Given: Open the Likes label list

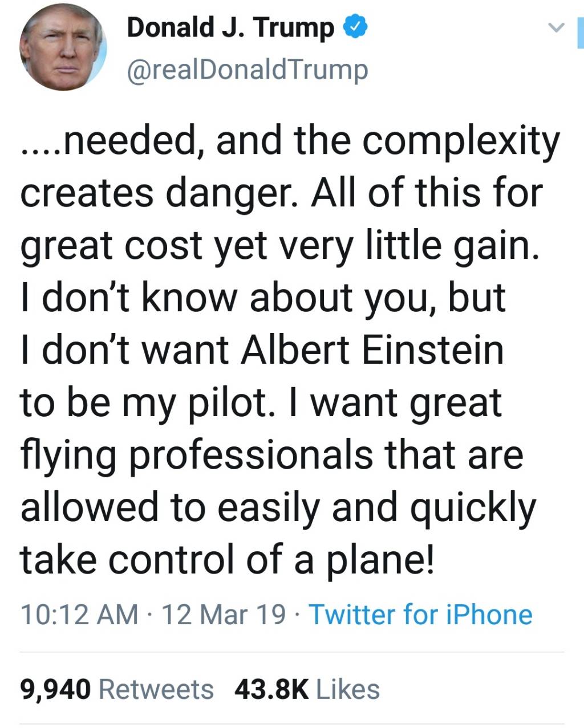Looking at the screenshot, I should coord(348,689).
